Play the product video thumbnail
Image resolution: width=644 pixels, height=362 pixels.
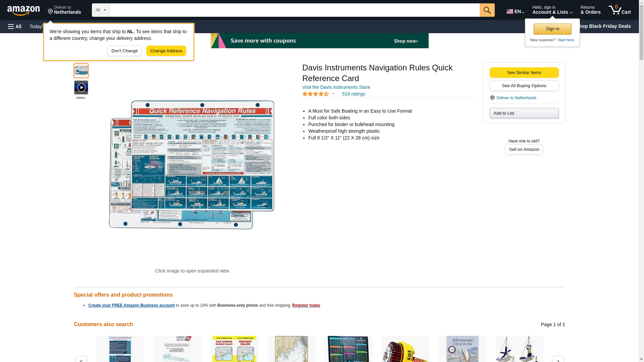coord(81,87)
